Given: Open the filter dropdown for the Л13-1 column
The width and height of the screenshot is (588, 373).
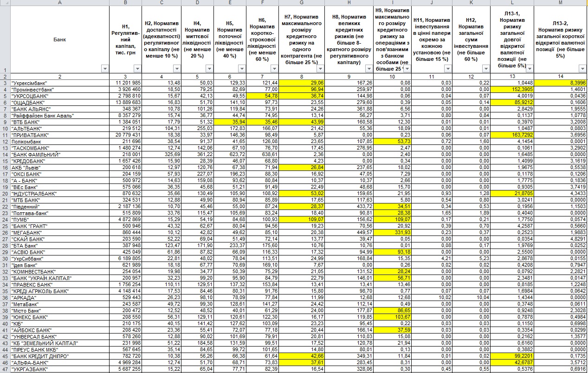Looking at the screenshot, I should pyautogui.click(x=529, y=69).
